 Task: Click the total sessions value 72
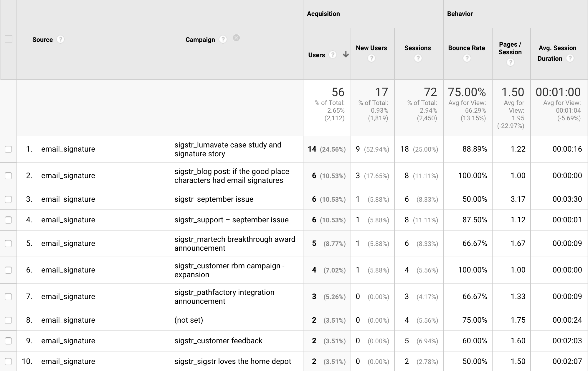pos(430,92)
